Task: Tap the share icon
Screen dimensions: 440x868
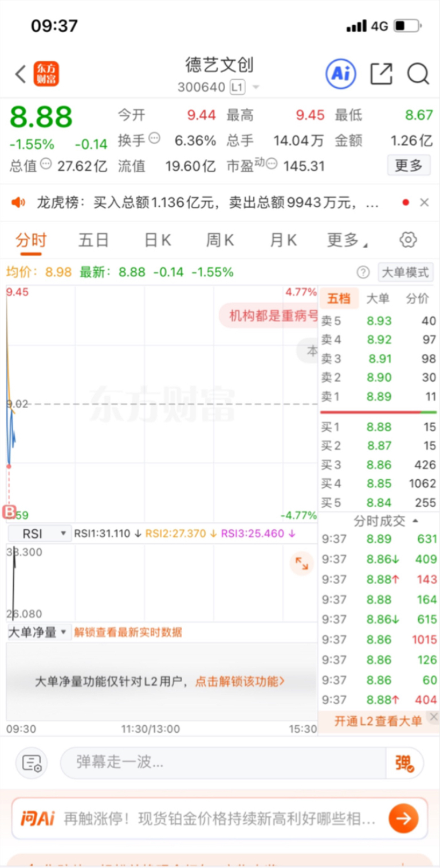Action: pyautogui.click(x=381, y=74)
